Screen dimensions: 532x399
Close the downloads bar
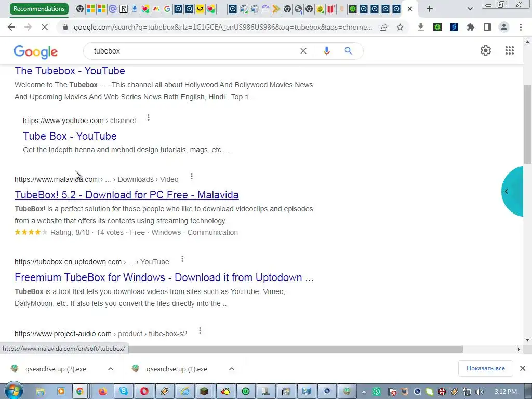coord(523,368)
